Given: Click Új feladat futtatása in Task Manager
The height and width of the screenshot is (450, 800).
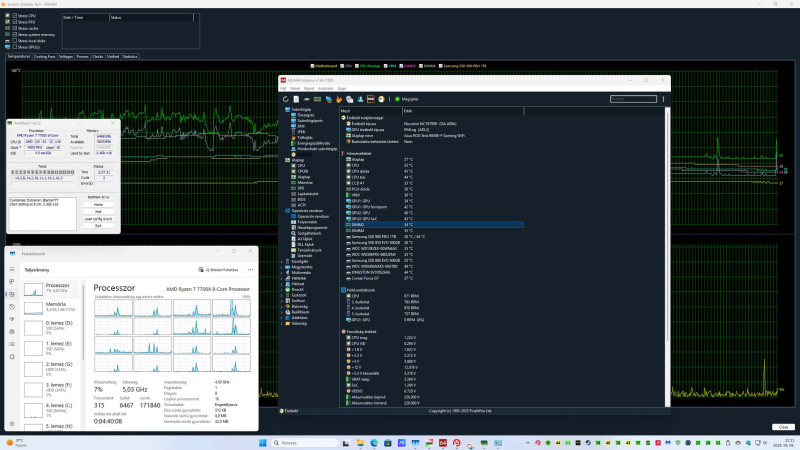Looking at the screenshot, I should [x=218, y=269].
